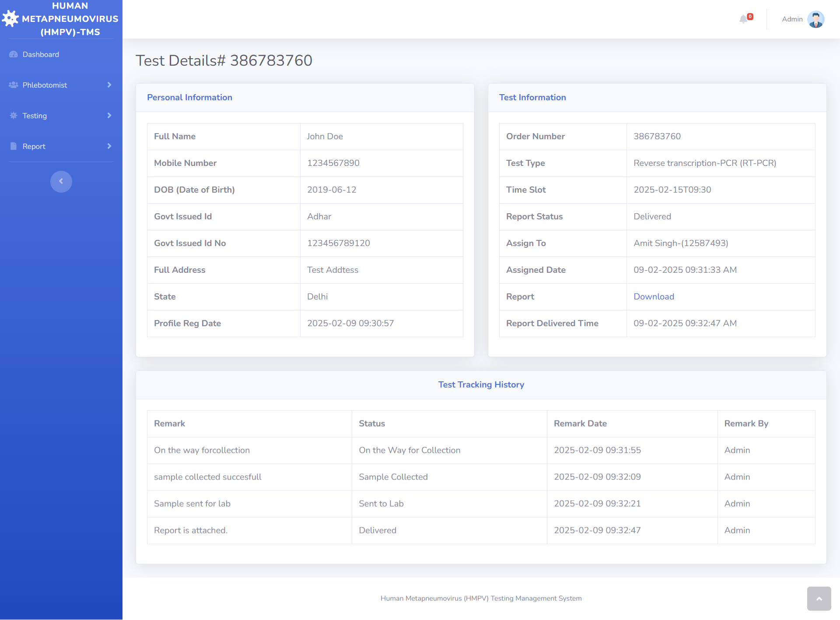Select the Dashboard icon in sidebar

13,54
